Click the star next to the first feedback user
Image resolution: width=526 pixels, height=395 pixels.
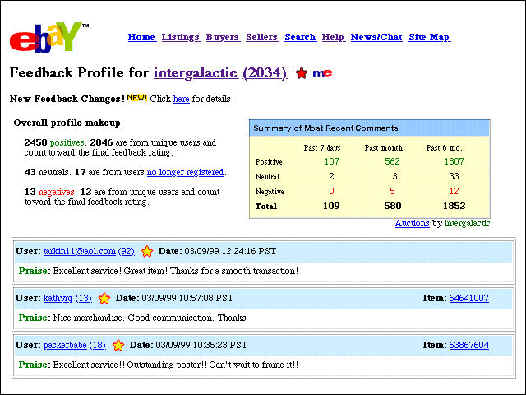(147, 251)
